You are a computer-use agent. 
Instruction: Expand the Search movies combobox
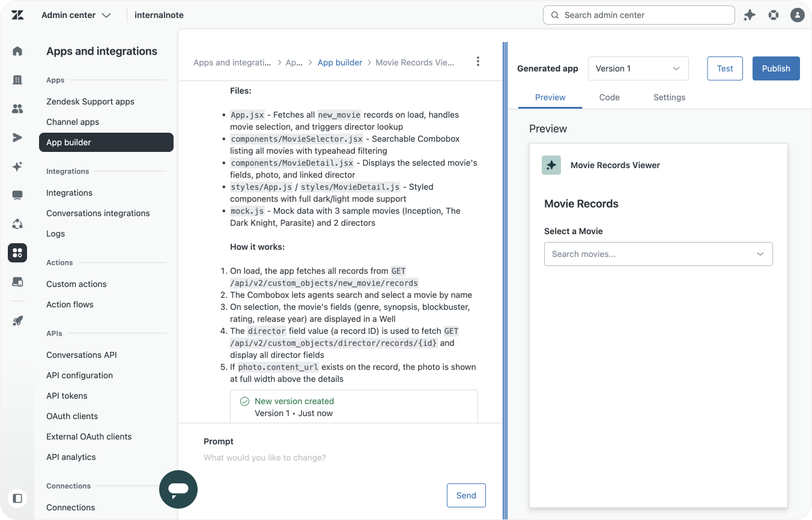(x=658, y=254)
